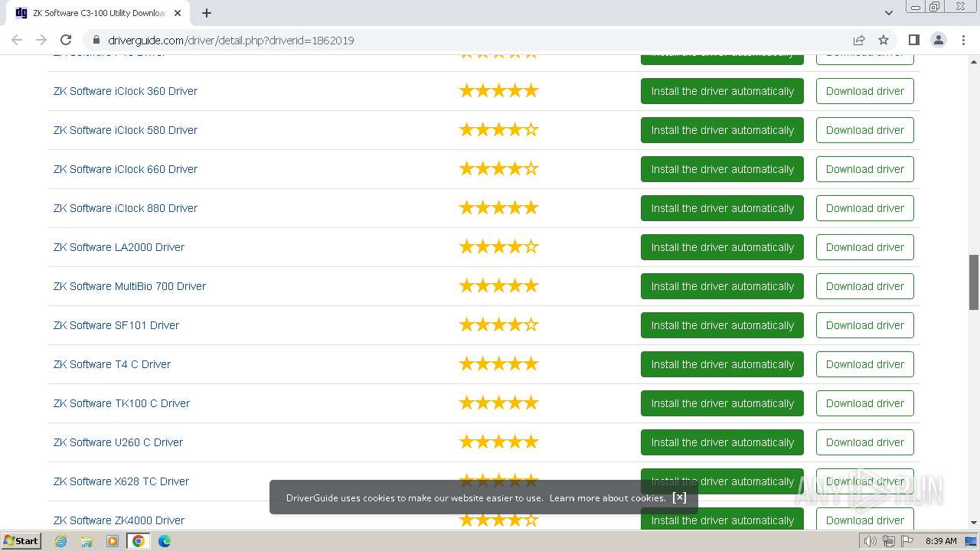Install LA2000 driver automatically

(x=722, y=247)
